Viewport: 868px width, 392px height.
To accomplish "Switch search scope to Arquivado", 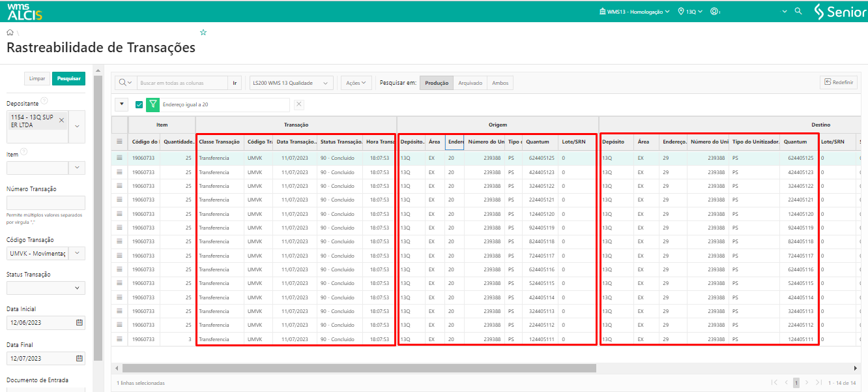I will pos(470,83).
